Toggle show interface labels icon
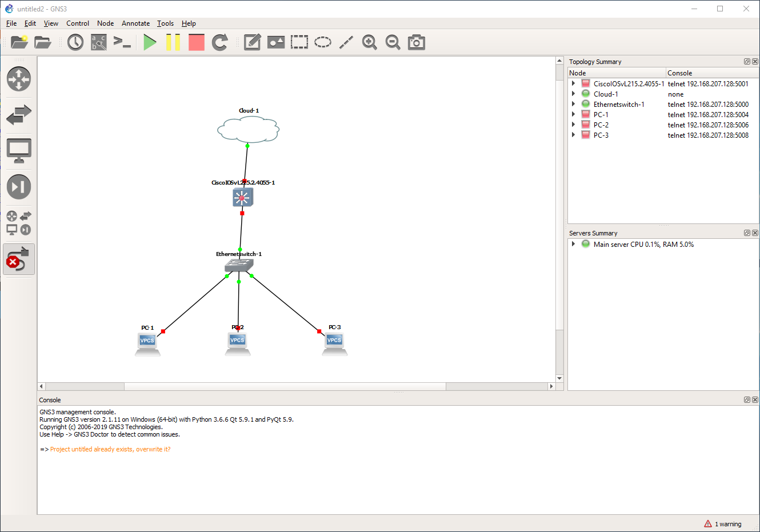This screenshot has width=760, height=532. click(99, 42)
